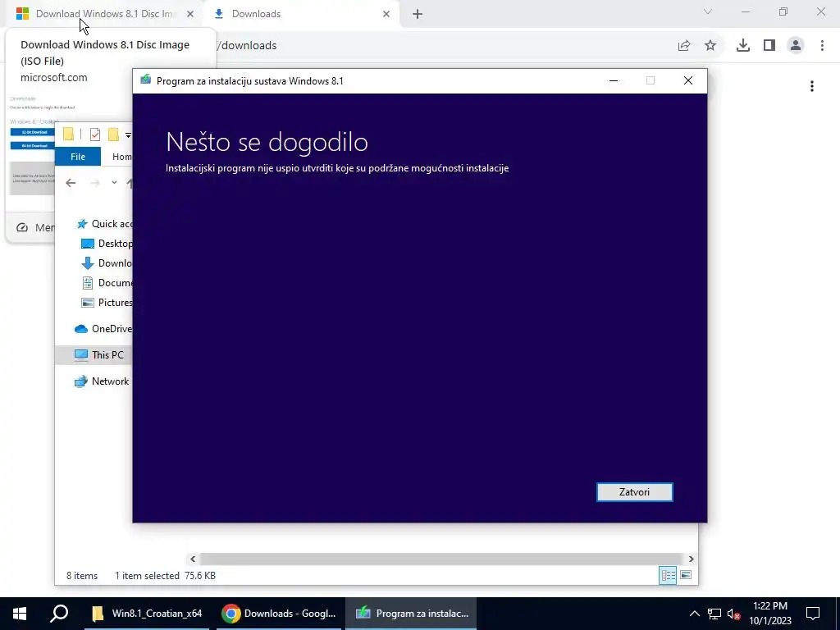This screenshot has height=630, width=840.
Task: Open the taskbar clock and date
Action: pyautogui.click(x=770, y=614)
